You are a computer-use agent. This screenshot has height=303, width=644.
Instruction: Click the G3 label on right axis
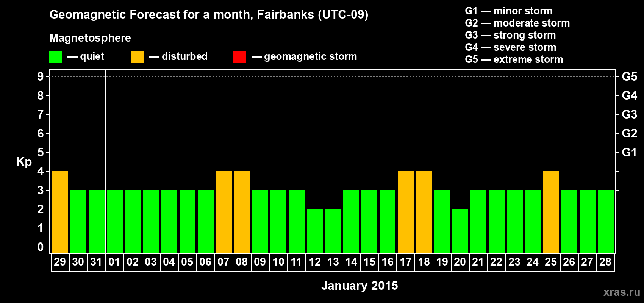pyautogui.click(x=630, y=114)
